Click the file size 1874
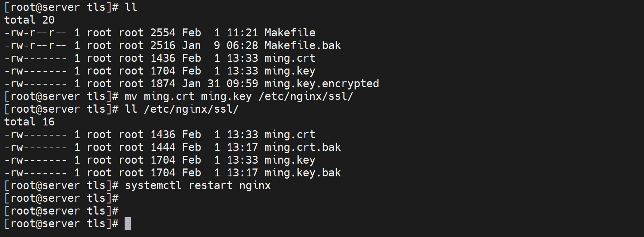This screenshot has width=644, height=237. pos(163,83)
